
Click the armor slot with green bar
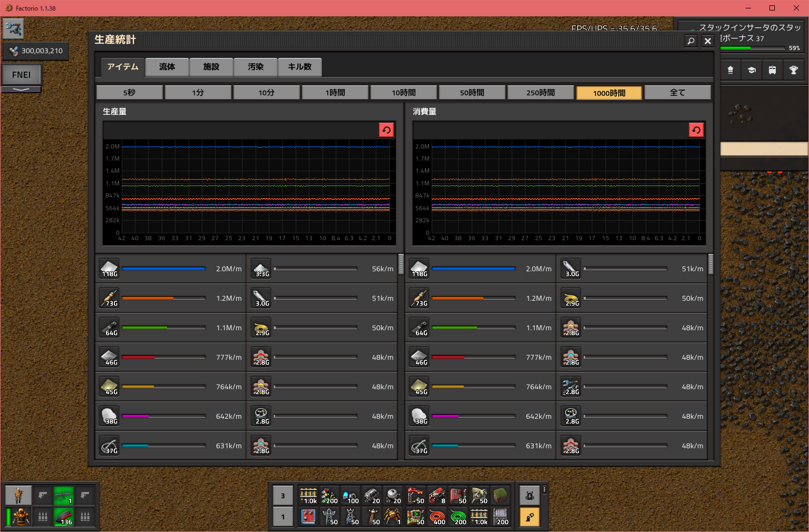pyautogui.click(x=18, y=517)
